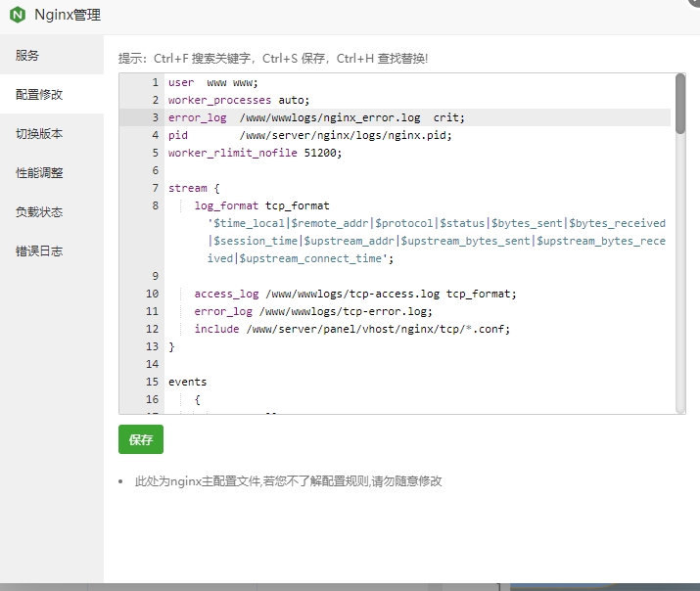Open the 性能调整 tab

click(52, 172)
